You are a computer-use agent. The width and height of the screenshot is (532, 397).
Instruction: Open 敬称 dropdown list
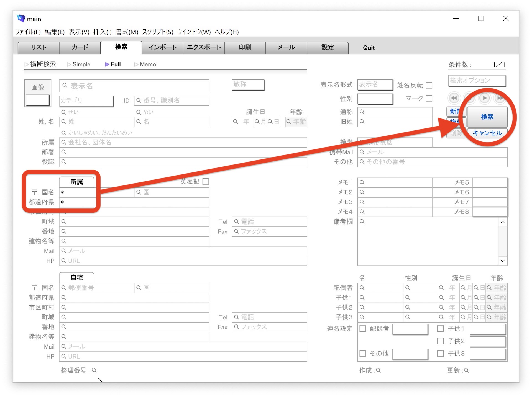(248, 84)
